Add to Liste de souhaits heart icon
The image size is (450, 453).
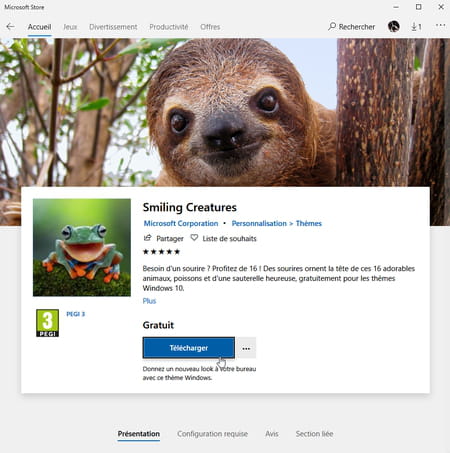[x=194, y=238]
